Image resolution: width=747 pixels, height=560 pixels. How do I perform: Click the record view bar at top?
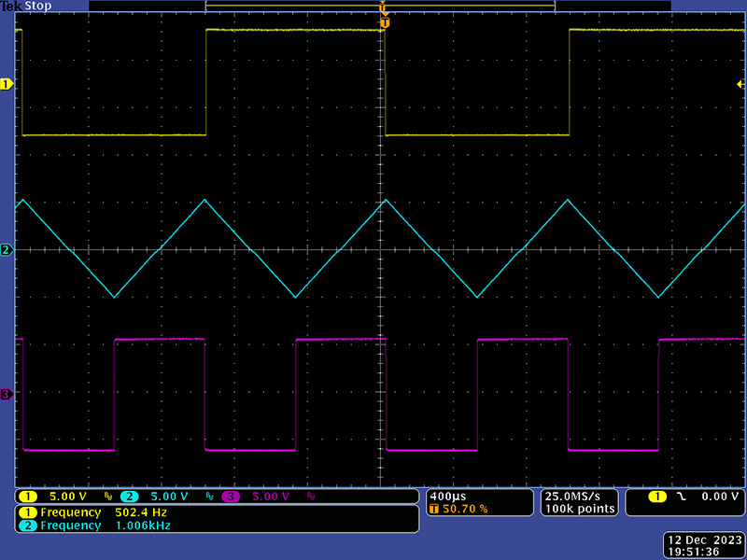(380, 7)
